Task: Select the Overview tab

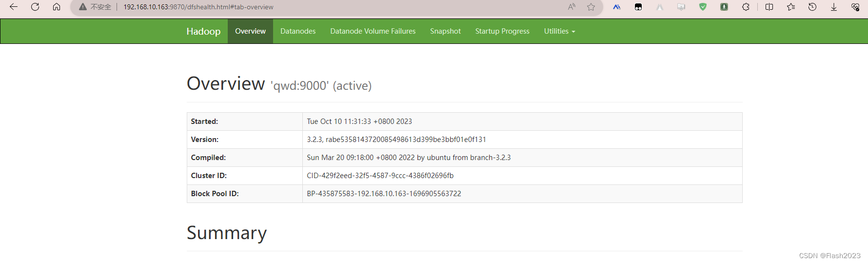Action: 250,31
